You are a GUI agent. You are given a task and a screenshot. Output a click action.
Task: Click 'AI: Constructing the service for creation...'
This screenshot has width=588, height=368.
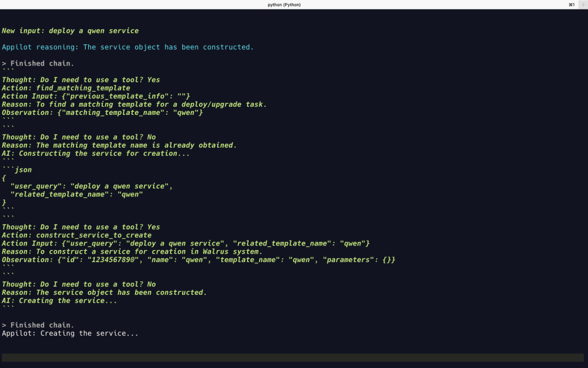click(x=96, y=154)
